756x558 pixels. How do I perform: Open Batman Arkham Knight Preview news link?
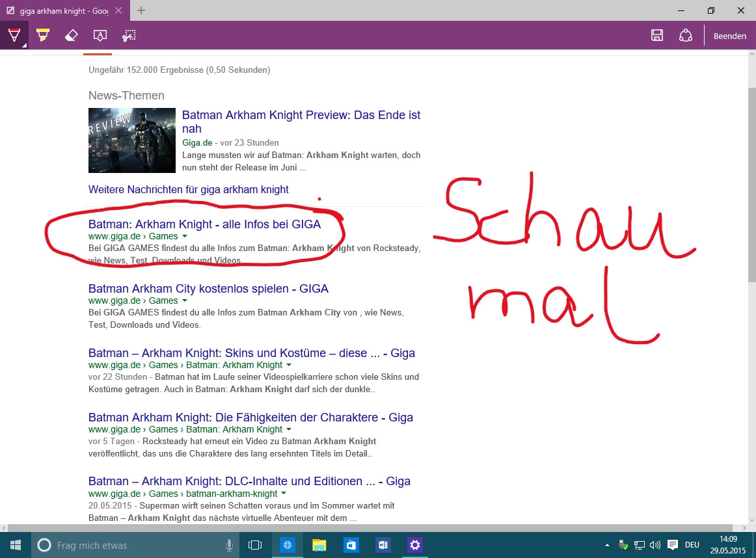coord(301,122)
